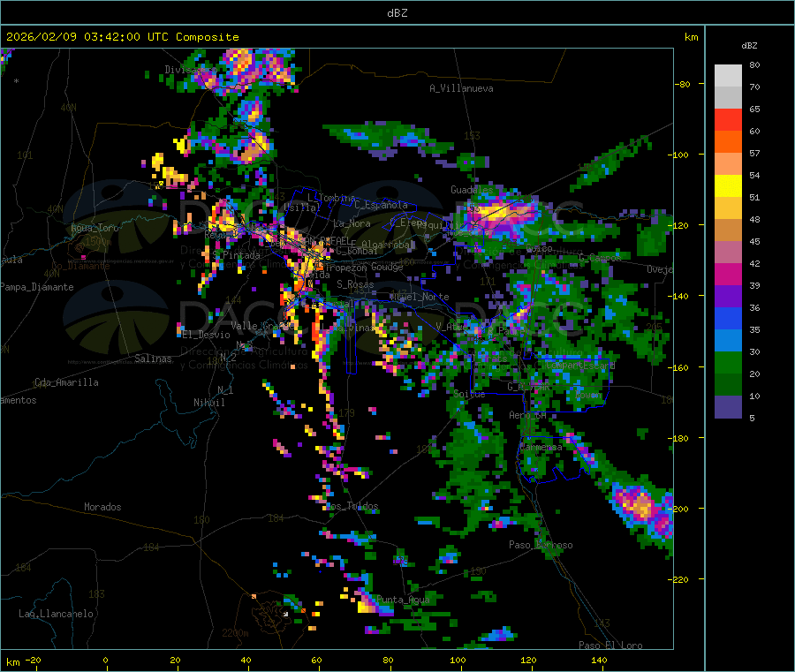
Task: Click the -100 km tick on the vertical axis
Action: point(678,155)
